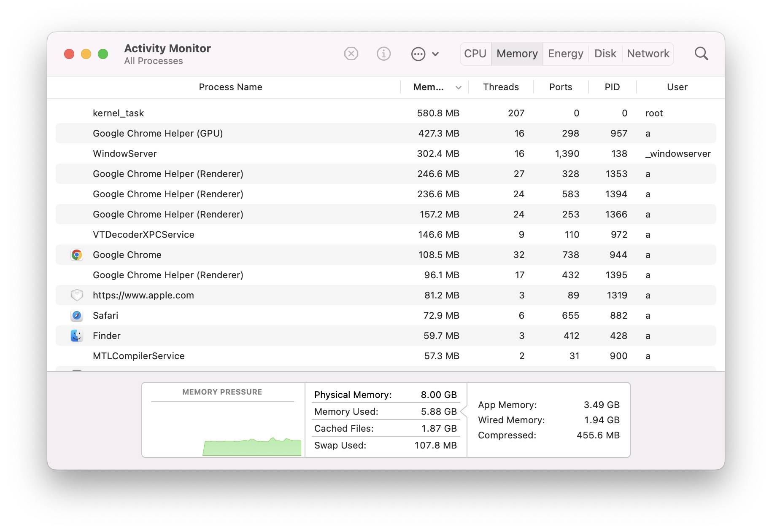Select the https://www.apple.com process
The image size is (772, 532).
pos(386,295)
